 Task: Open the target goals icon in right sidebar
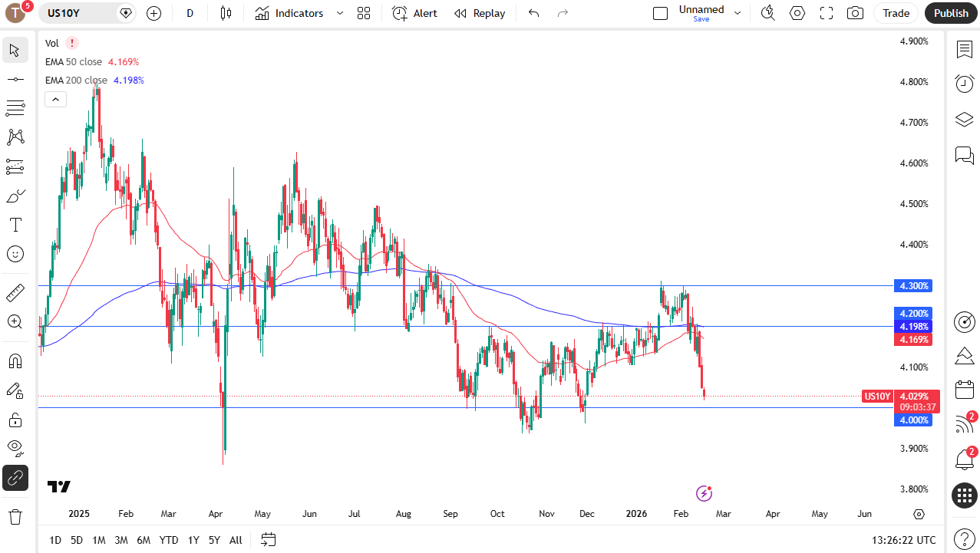click(965, 322)
